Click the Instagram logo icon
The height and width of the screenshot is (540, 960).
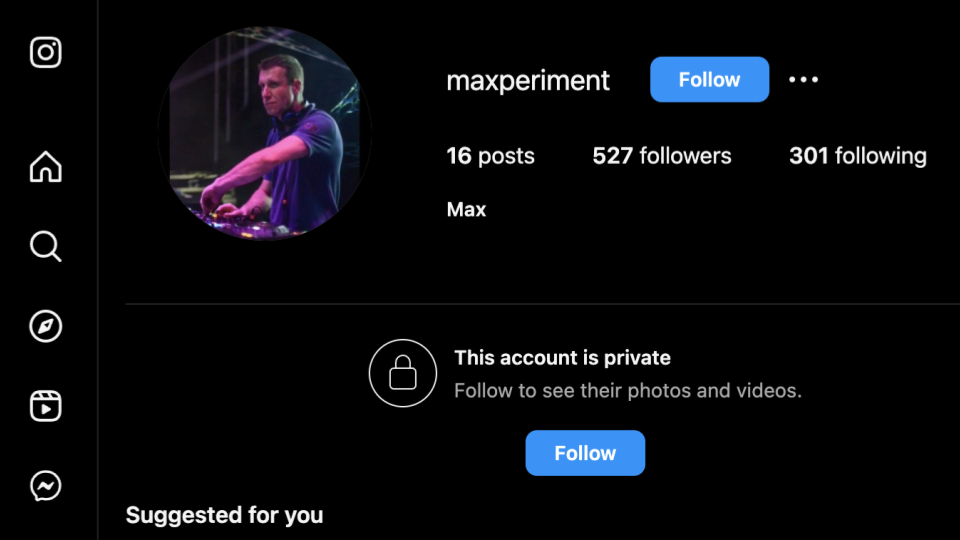tap(46, 52)
